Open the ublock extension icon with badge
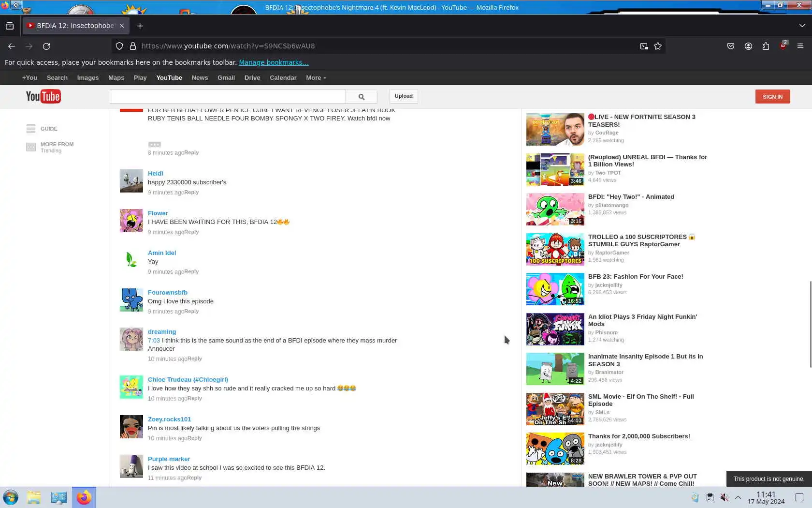 (x=783, y=45)
